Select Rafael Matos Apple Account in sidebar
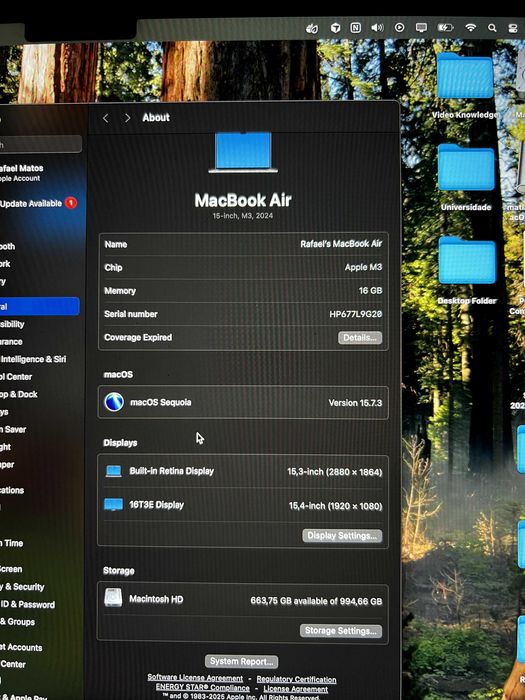 (22, 173)
